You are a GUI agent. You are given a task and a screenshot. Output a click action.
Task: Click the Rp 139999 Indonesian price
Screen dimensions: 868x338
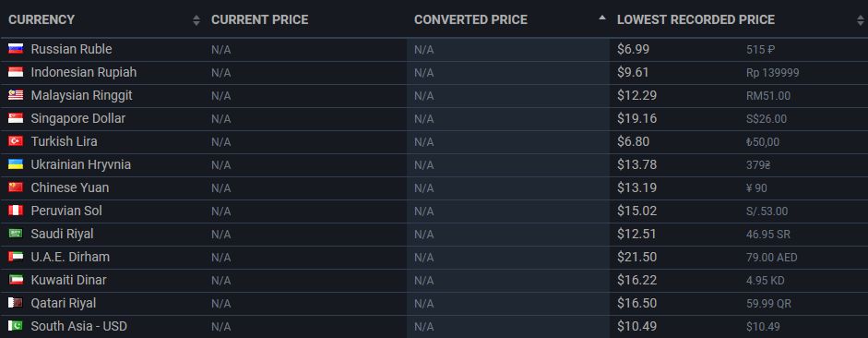coord(772,73)
